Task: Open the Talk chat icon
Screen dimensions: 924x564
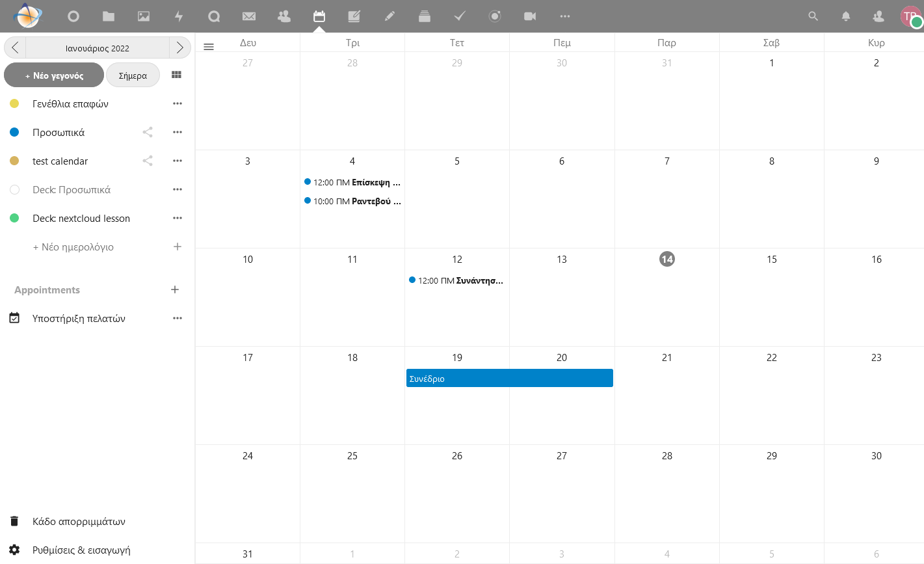Action: coord(214,16)
